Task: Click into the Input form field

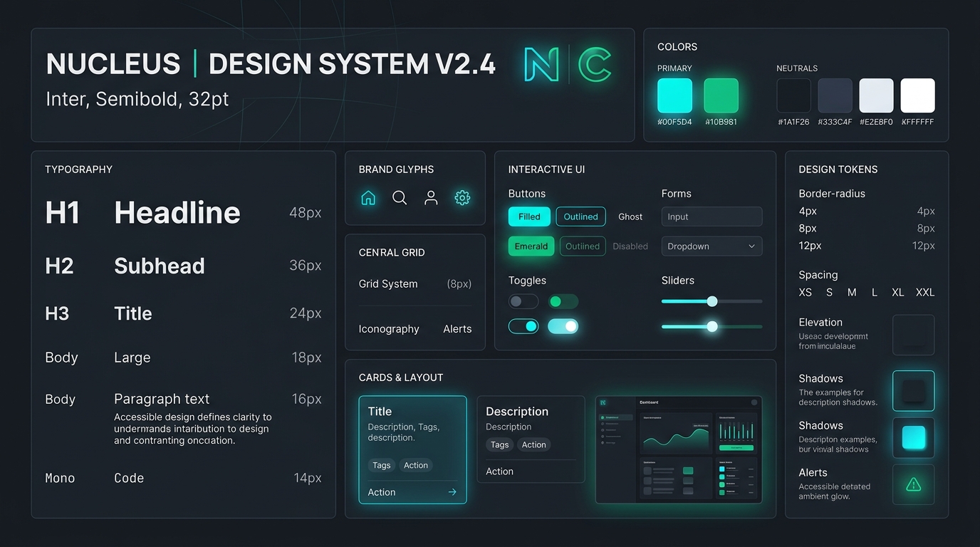Action: pyautogui.click(x=711, y=217)
